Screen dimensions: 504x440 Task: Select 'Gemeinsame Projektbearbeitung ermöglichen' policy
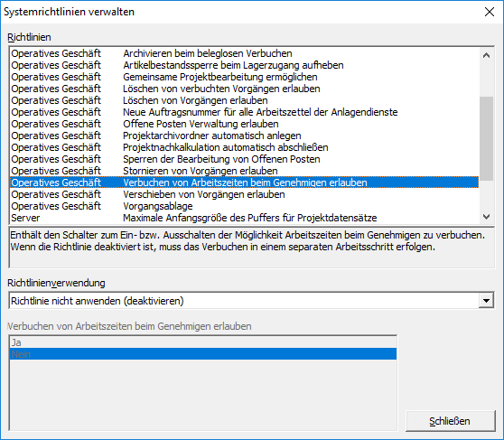[244, 77]
